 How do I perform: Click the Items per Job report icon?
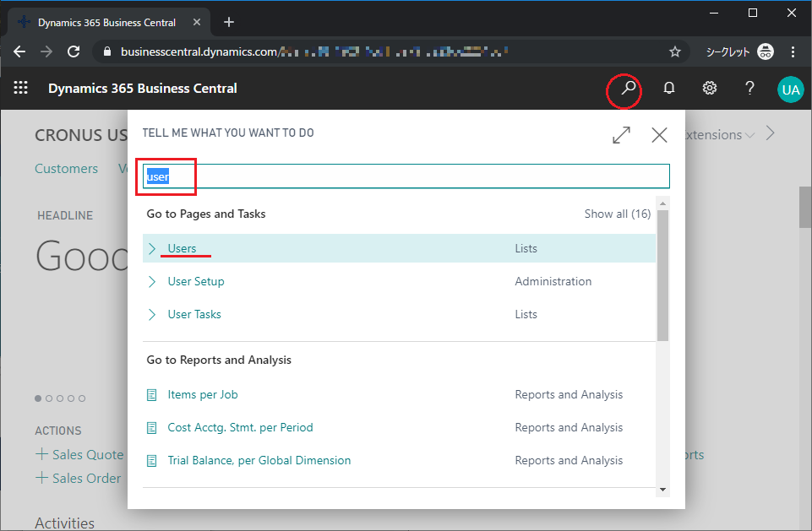(152, 395)
